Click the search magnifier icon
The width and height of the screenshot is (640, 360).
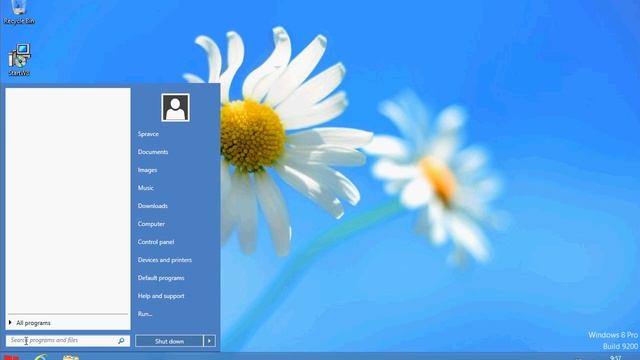121,340
